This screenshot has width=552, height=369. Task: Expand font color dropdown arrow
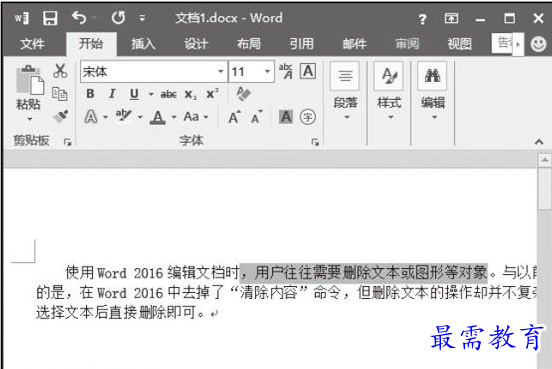pos(174,117)
